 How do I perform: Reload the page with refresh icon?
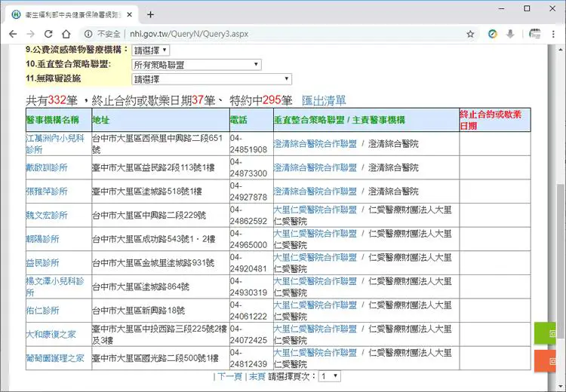[48, 34]
